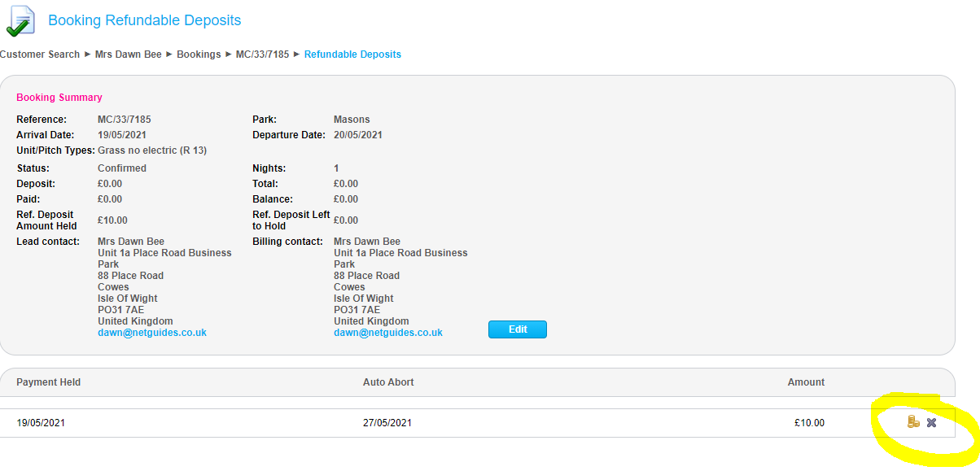Click the lead contact email address link
This screenshot has width=980, height=471.
point(152,333)
